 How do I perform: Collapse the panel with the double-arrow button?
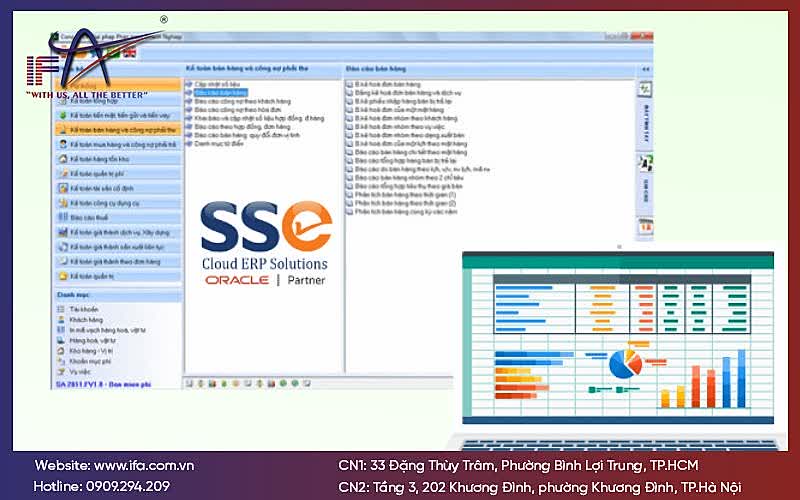(x=646, y=69)
